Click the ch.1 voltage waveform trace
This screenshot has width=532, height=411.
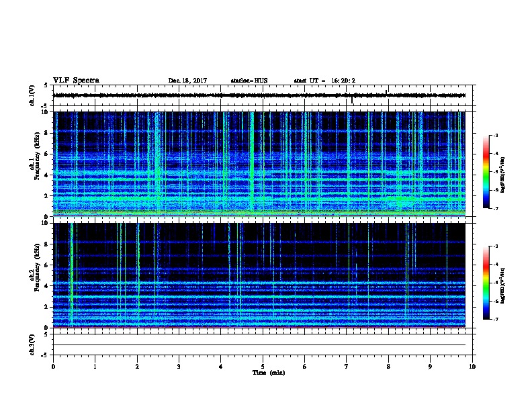click(x=259, y=95)
